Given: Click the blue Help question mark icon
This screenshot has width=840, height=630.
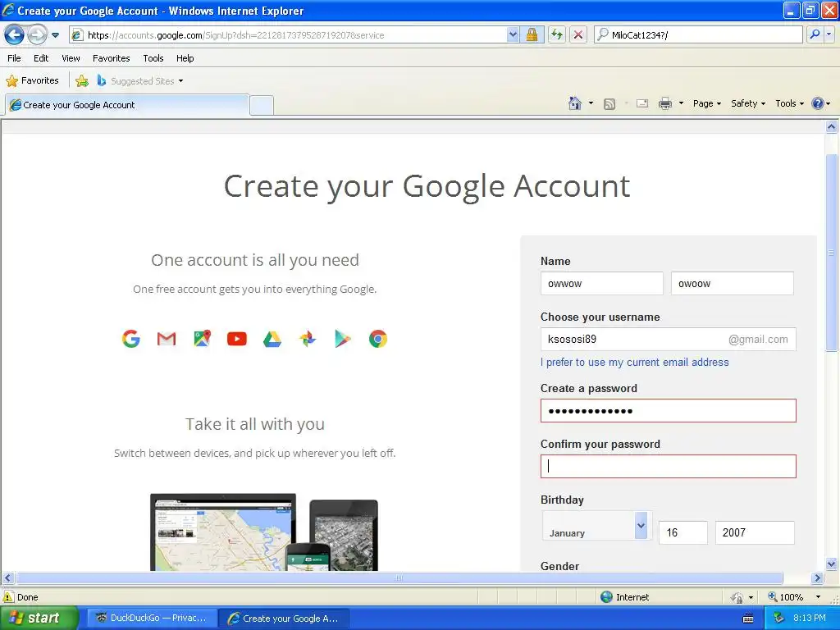Looking at the screenshot, I should pos(818,103).
